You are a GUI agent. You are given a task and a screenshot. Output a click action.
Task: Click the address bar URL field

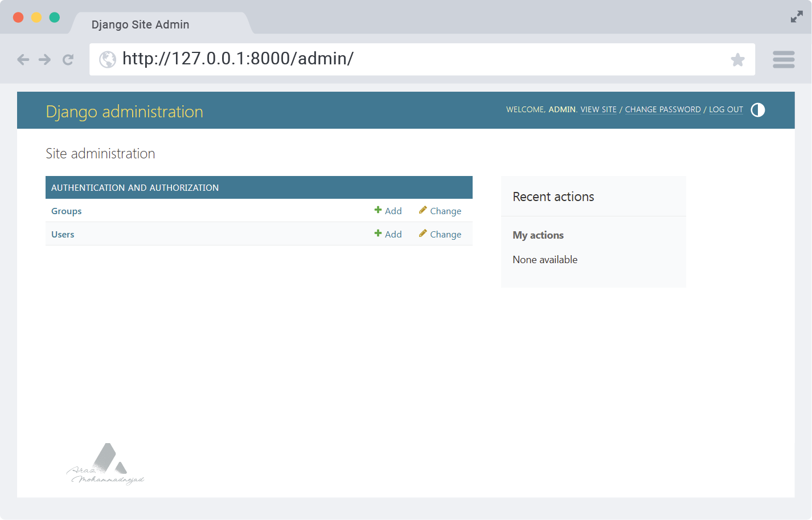422,59
